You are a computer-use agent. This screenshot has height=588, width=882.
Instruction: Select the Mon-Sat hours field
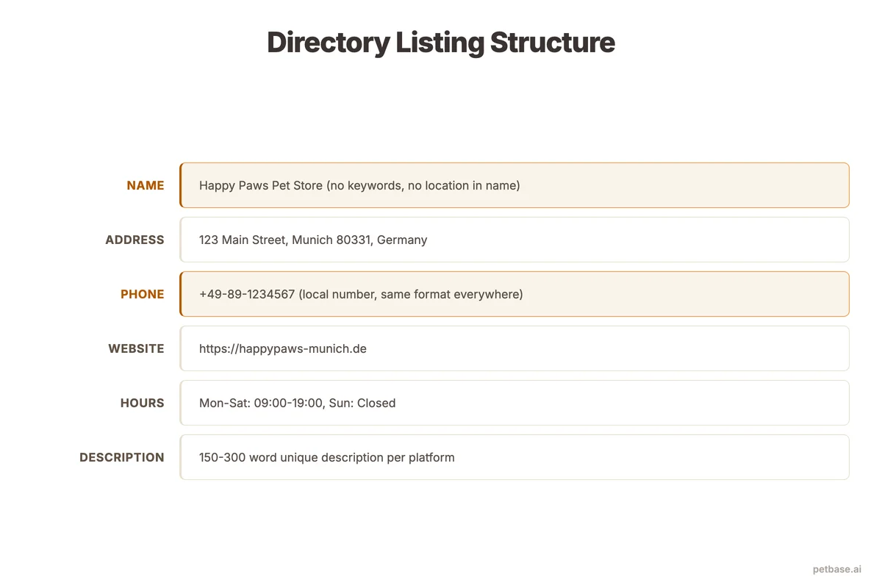click(514, 403)
